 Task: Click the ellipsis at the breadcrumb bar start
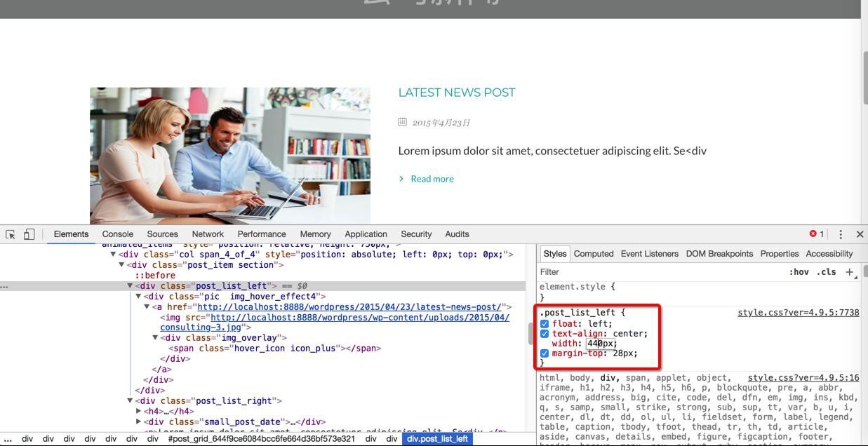tap(8, 439)
